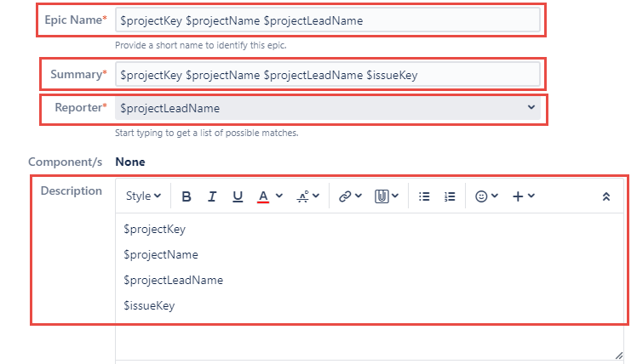Click the text color A icon
Viewport: 637px width, 364px height.
263,196
